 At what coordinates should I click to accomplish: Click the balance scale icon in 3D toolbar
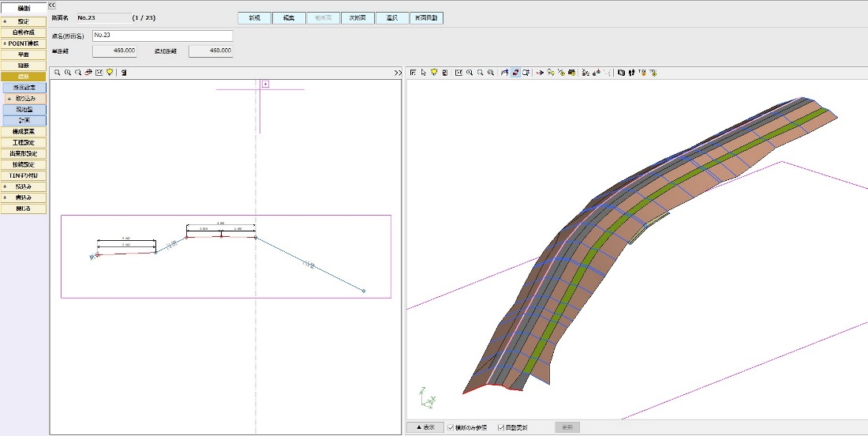[596, 73]
